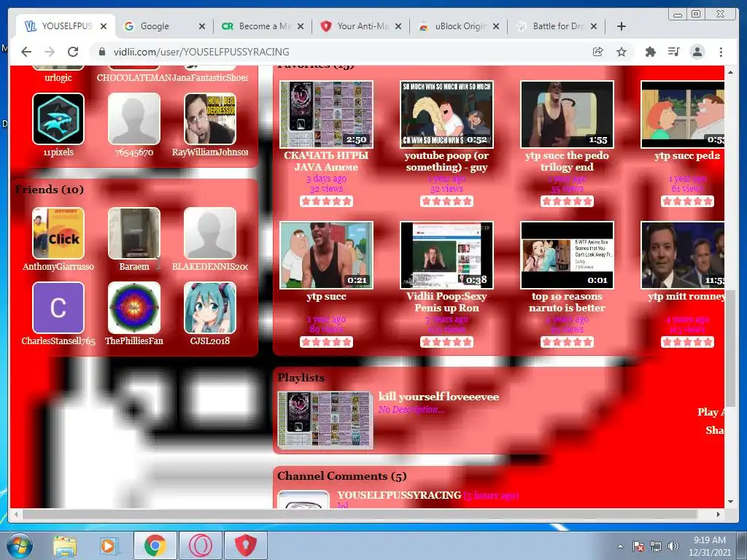Open the Chrome three-dot menu
This screenshot has height=560, width=747.
pyautogui.click(x=721, y=52)
